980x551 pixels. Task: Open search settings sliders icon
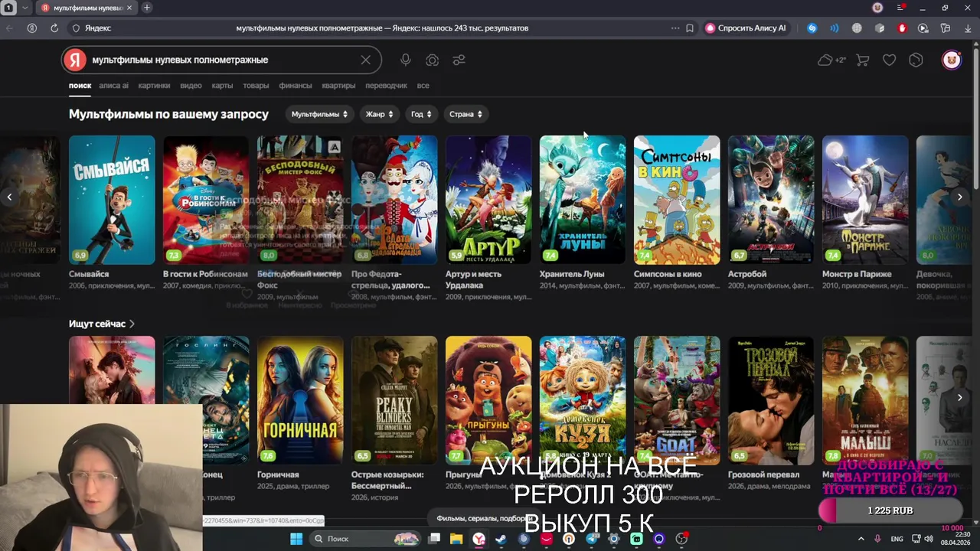459,60
